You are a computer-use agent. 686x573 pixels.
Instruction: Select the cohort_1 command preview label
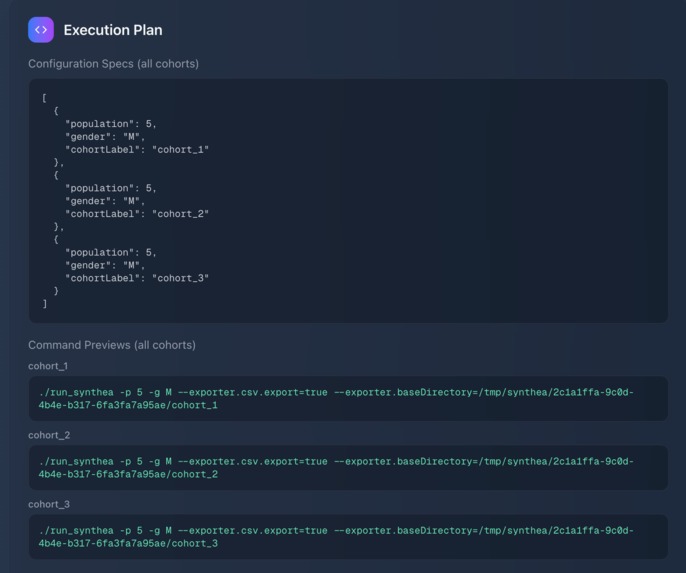point(48,366)
